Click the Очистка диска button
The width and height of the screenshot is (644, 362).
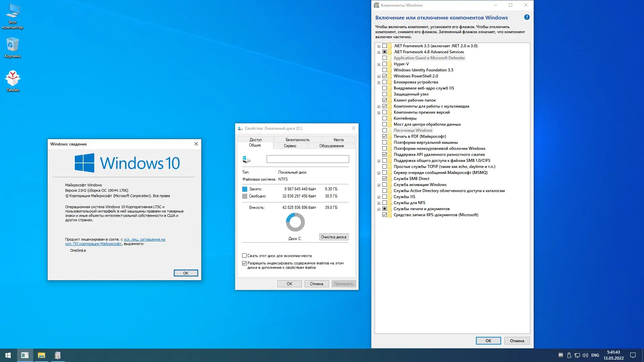click(334, 237)
